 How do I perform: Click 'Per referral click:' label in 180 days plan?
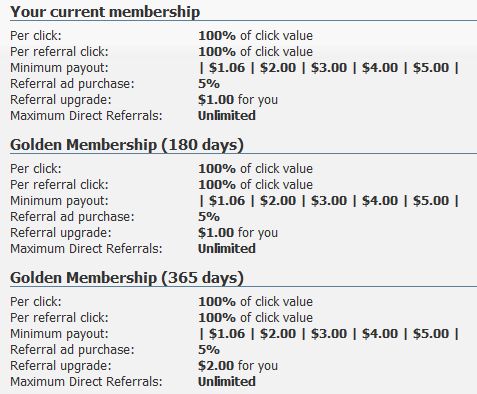click(x=59, y=185)
